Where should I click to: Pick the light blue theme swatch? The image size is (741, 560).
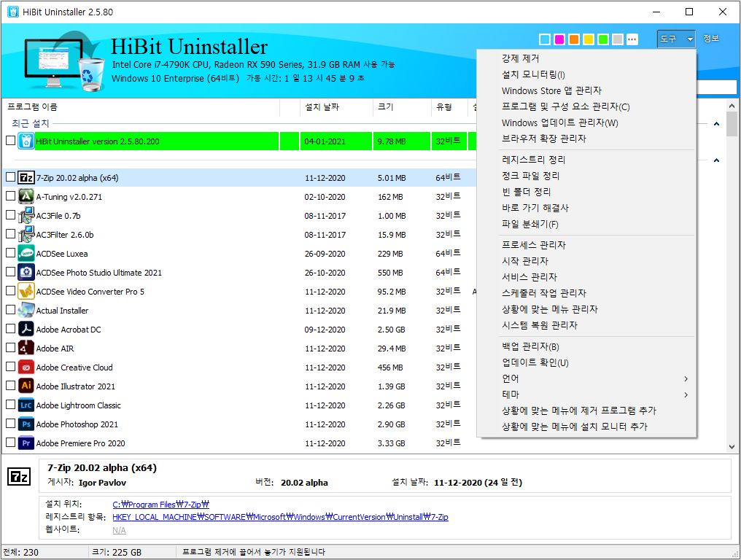pos(545,39)
